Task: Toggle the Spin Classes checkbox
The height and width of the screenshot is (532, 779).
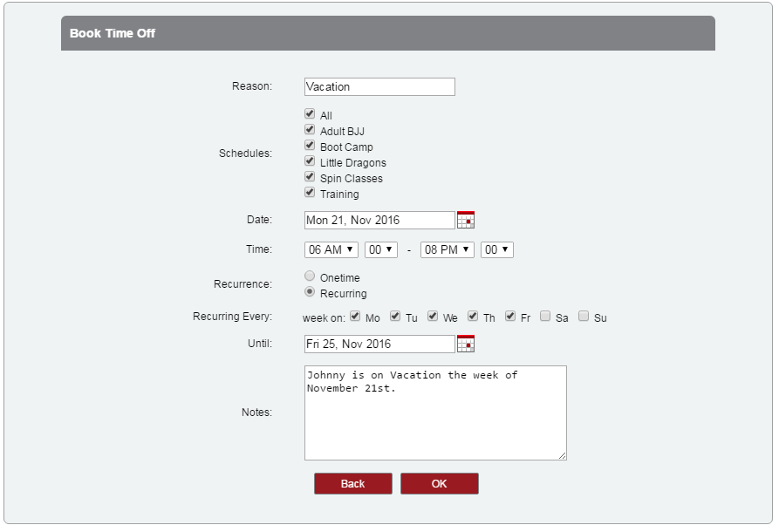Action: (x=310, y=177)
